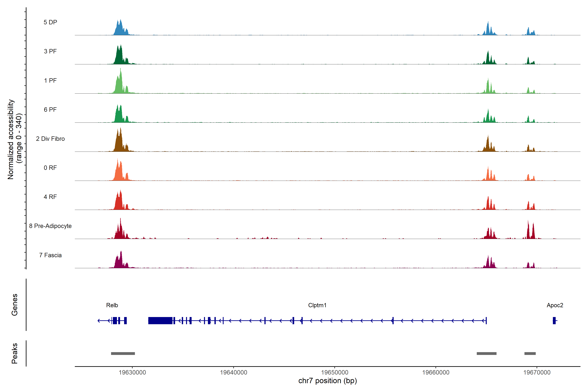This screenshot has height=392, width=588.
Task: Click the Apoc2 exon marker
Action: tap(554, 320)
